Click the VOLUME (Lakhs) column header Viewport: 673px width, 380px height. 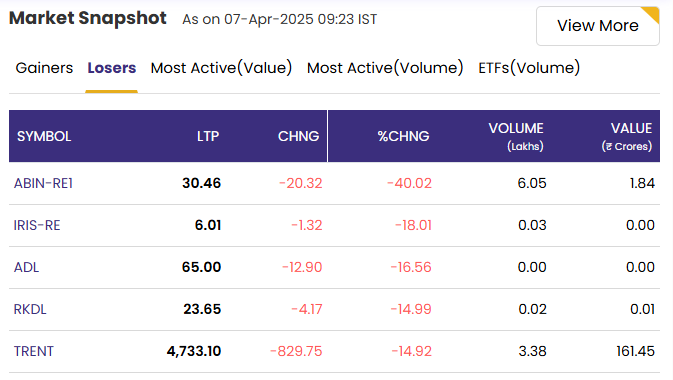click(x=516, y=137)
